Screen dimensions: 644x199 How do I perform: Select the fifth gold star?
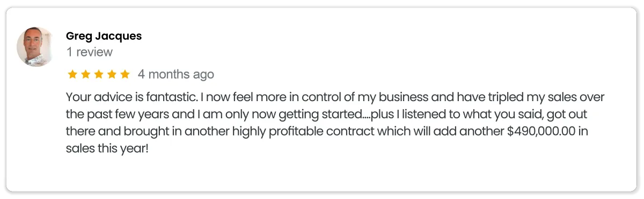pos(125,74)
